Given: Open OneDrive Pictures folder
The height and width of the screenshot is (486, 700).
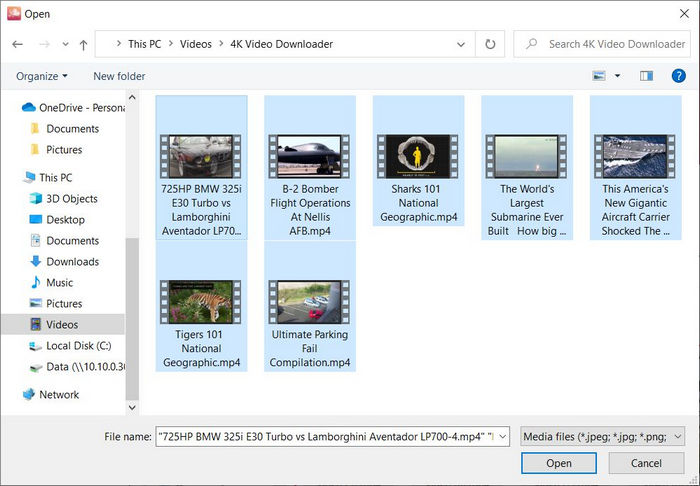Looking at the screenshot, I should [x=56, y=150].
